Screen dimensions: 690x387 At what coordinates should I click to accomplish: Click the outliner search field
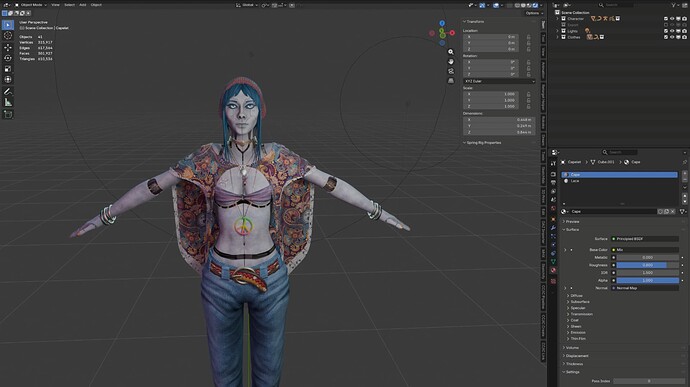tap(616, 5)
